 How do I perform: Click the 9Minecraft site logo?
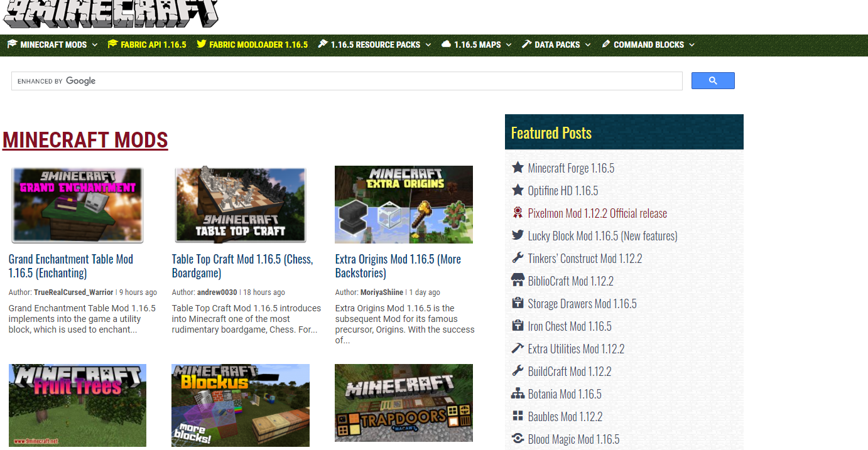click(x=111, y=13)
